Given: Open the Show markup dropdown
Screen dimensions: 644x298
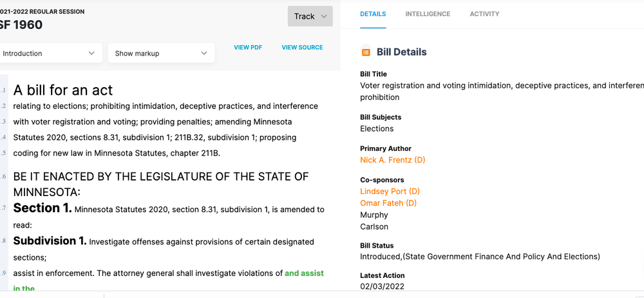Looking at the screenshot, I should (x=161, y=54).
